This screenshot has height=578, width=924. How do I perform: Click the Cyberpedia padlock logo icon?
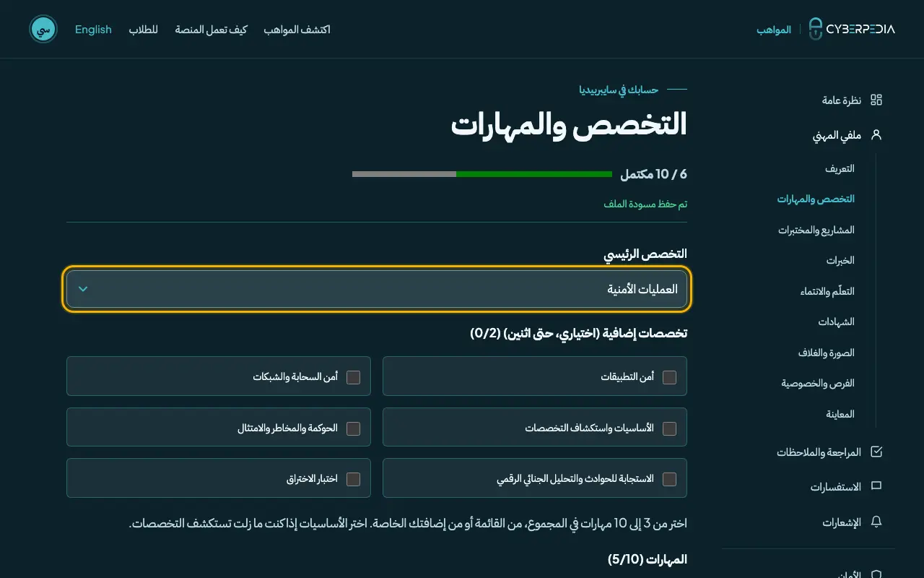point(815,29)
